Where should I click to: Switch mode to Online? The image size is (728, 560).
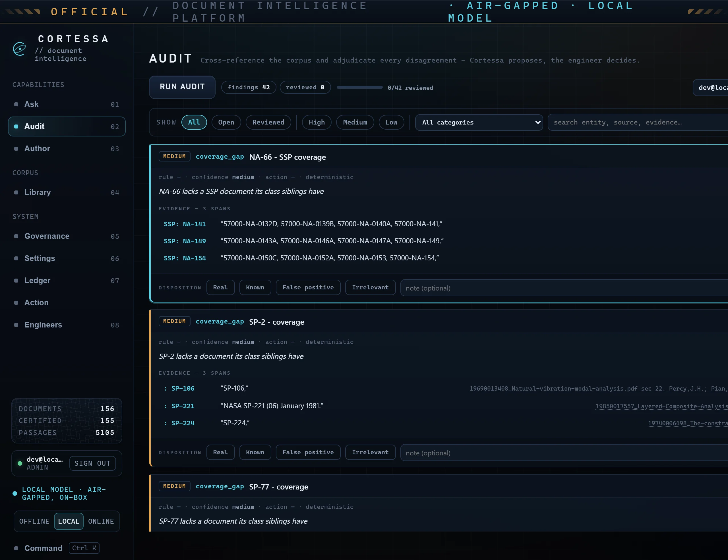101,521
